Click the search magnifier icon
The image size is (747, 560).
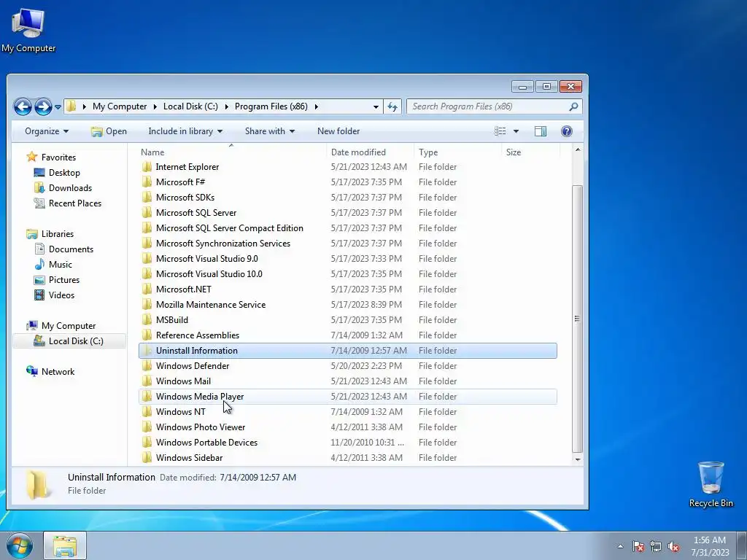click(573, 106)
